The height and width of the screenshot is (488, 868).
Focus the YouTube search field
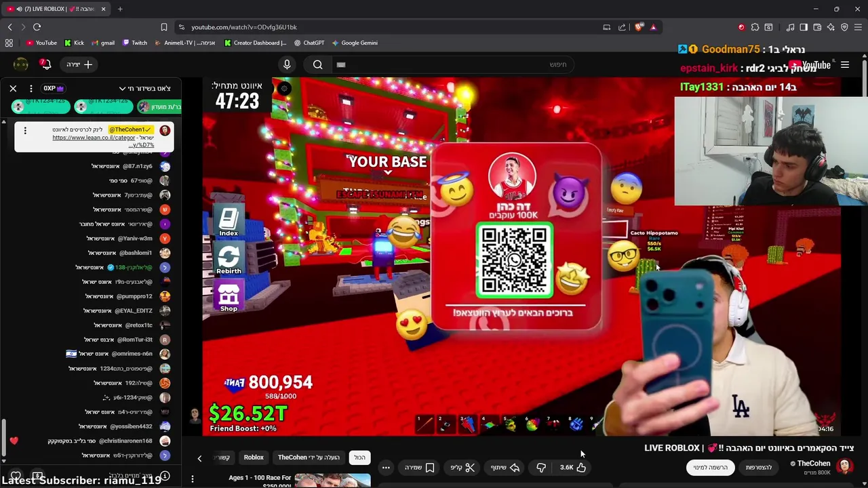(x=452, y=64)
